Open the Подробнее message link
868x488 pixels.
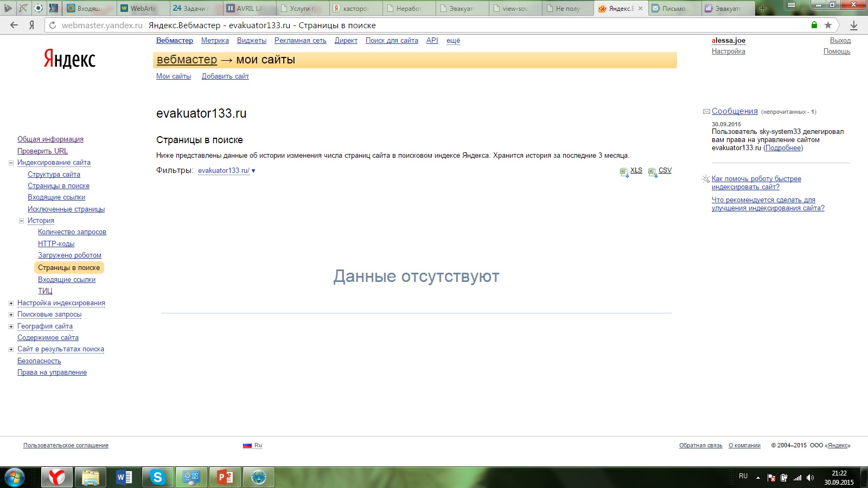[783, 148]
